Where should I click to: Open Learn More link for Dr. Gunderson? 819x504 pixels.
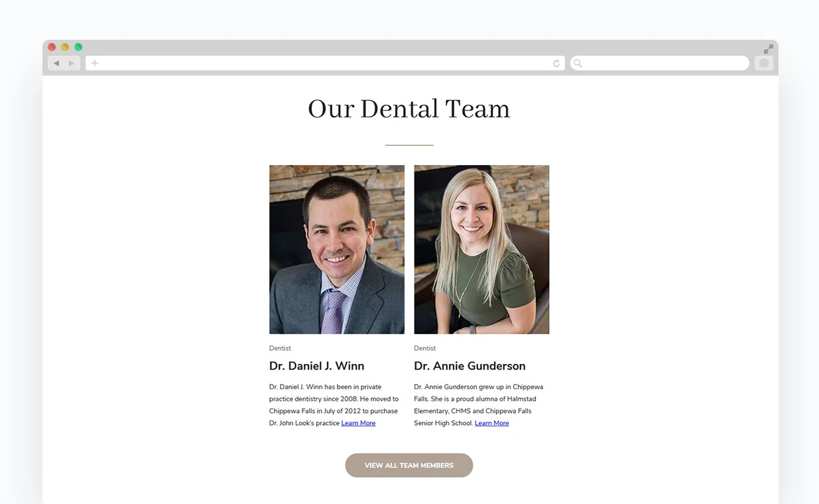click(x=492, y=423)
